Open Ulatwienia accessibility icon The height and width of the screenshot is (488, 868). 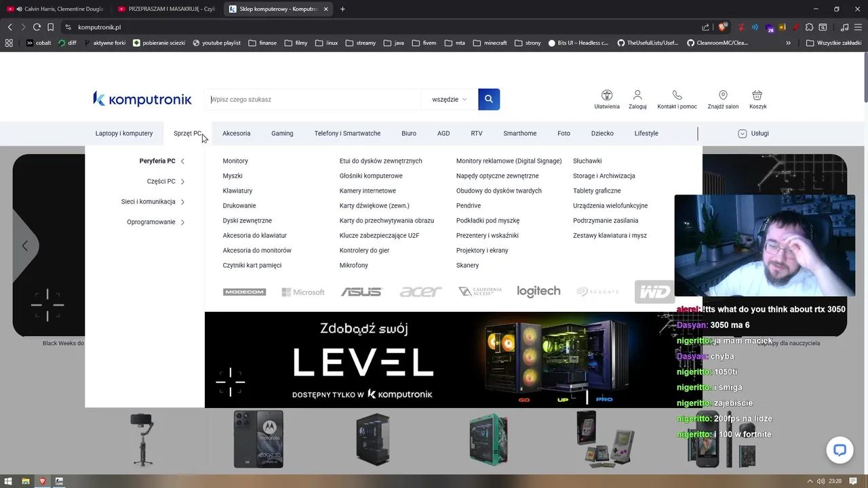click(x=607, y=100)
